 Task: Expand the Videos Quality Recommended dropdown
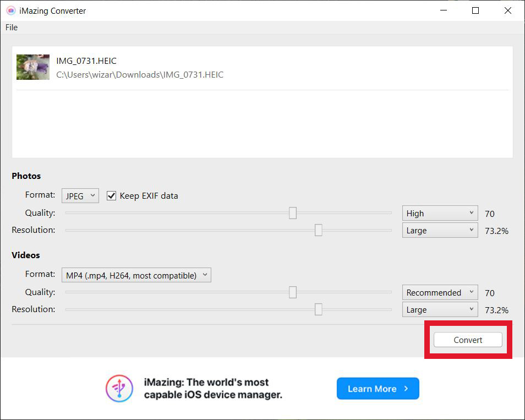(x=440, y=293)
